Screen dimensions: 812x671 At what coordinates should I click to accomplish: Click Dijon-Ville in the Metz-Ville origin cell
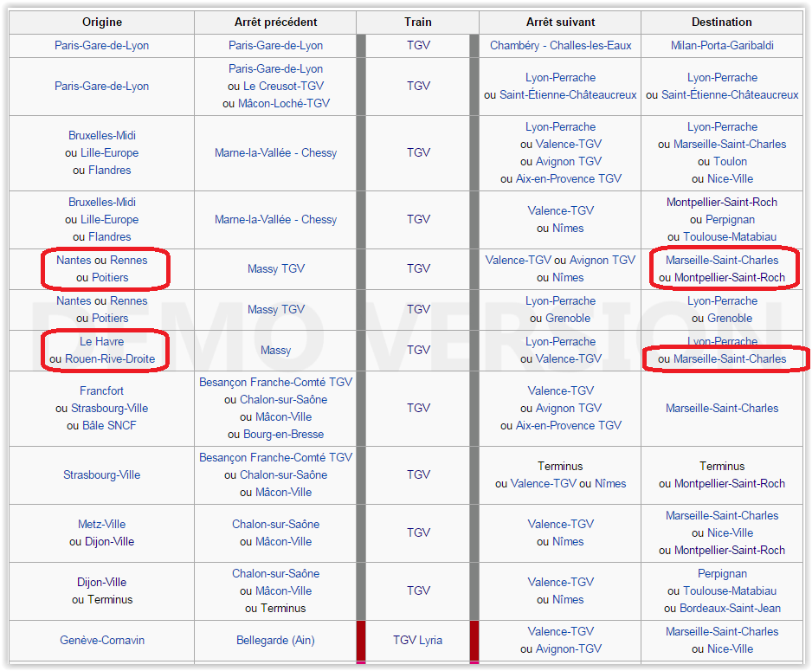point(109,542)
